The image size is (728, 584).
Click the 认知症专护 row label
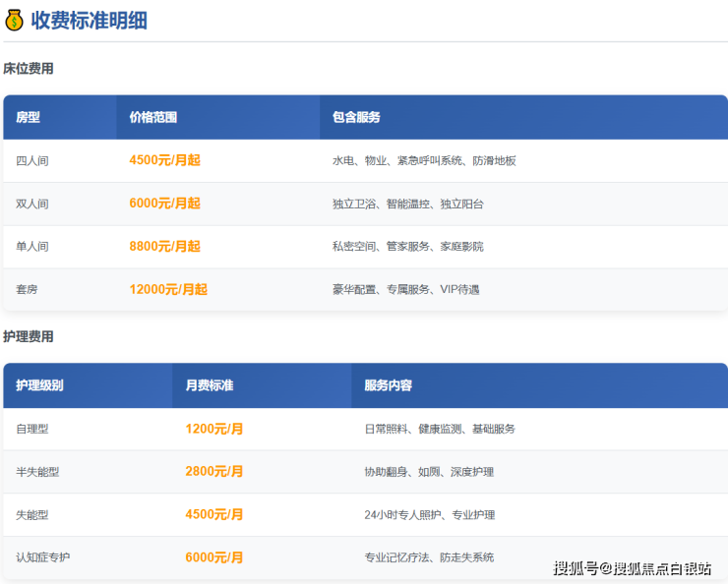[43, 557]
